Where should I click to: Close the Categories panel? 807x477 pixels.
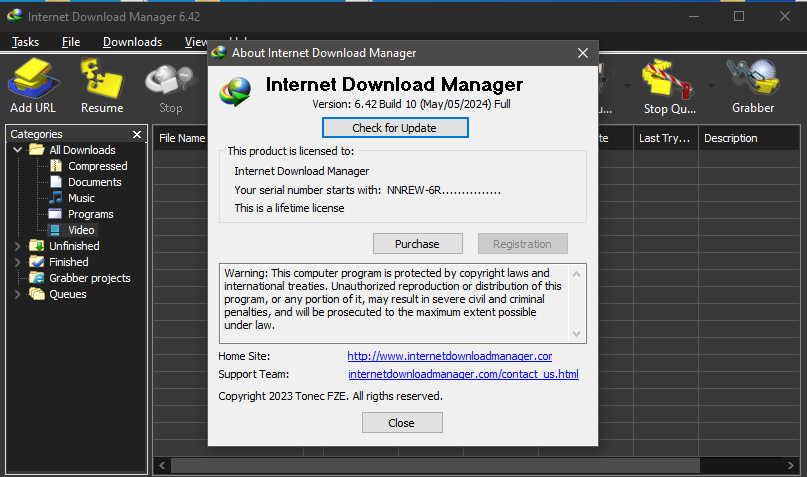coord(137,134)
